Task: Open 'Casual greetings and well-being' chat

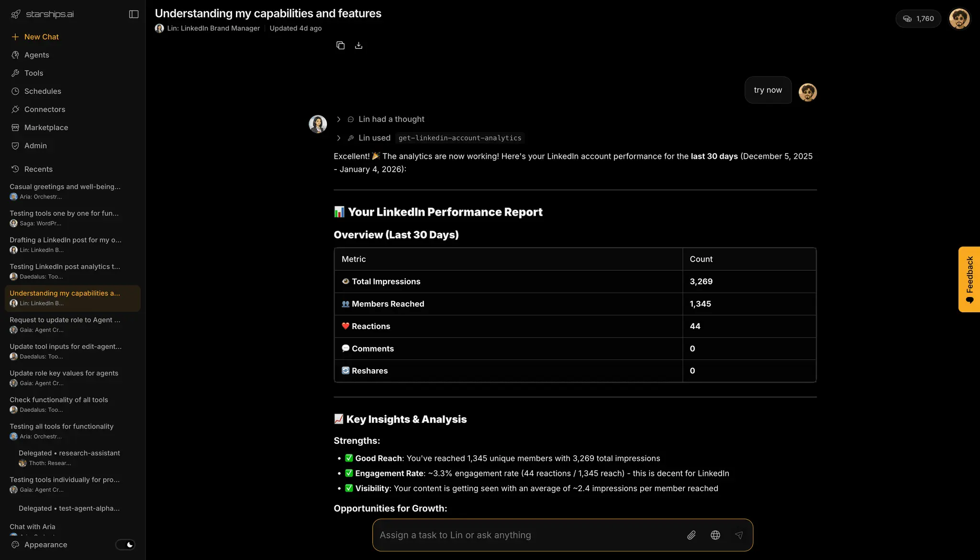Action: click(x=72, y=191)
